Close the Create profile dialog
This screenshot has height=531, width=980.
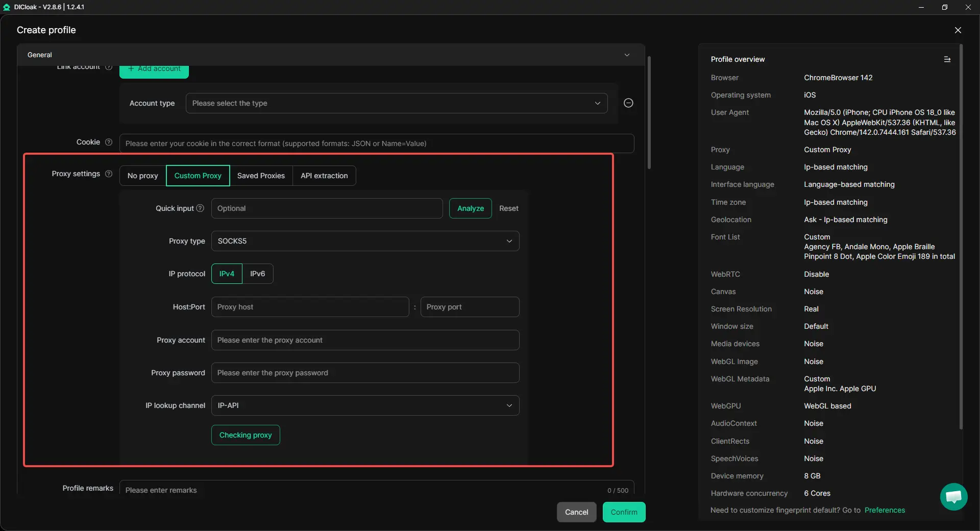click(x=958, y=30)
